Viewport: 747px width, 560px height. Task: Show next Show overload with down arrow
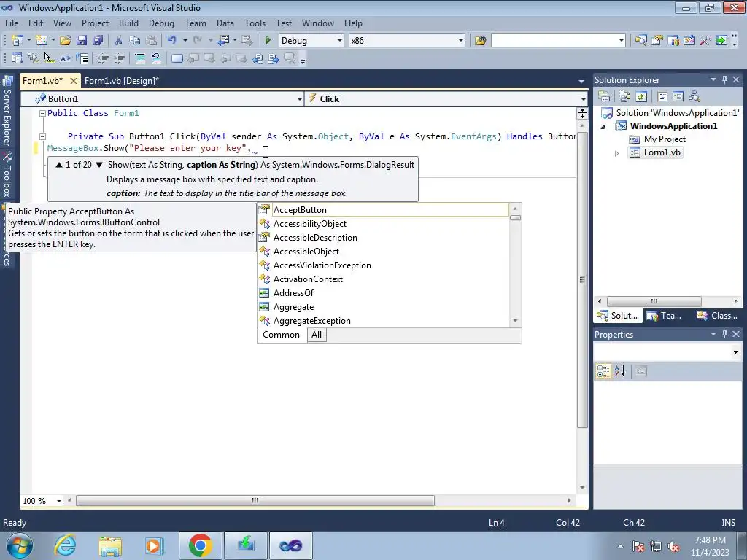[99, 165]
